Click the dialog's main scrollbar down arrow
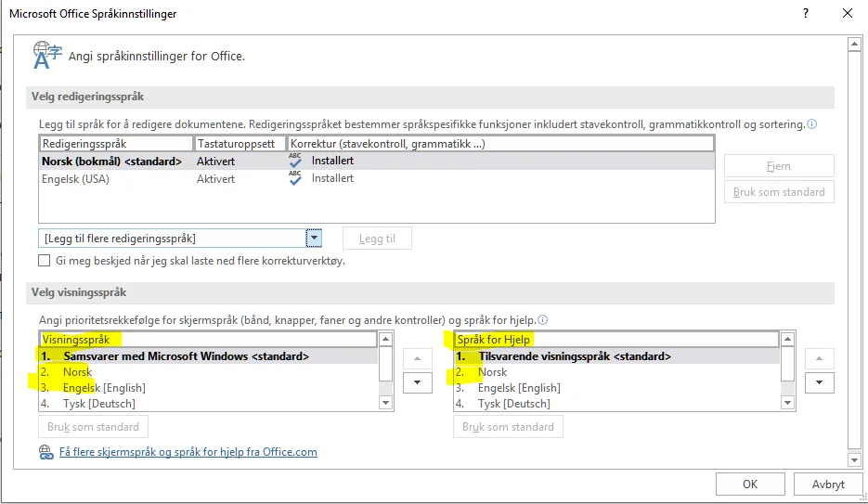This screenshot has width=868, height=504. [854, 459]
